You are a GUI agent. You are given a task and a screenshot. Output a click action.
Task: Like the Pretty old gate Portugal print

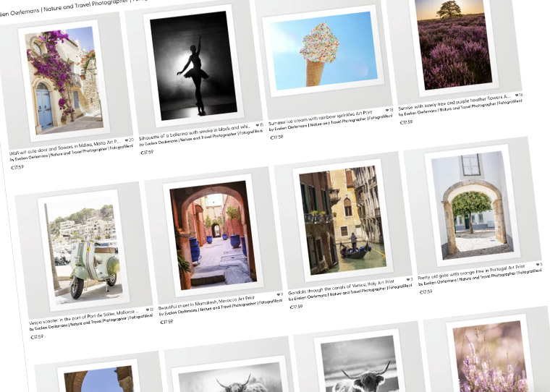coord(539,265)
